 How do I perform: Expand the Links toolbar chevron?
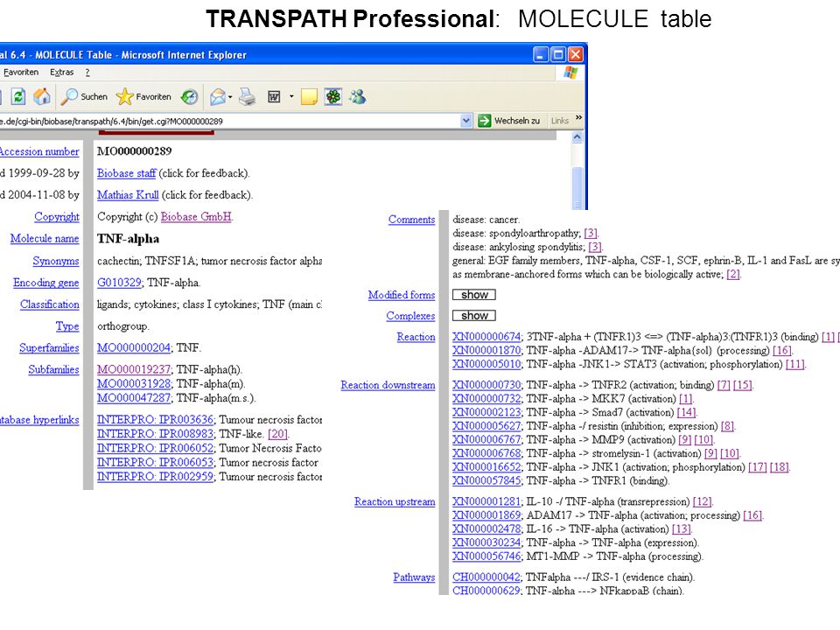[578, 118]
